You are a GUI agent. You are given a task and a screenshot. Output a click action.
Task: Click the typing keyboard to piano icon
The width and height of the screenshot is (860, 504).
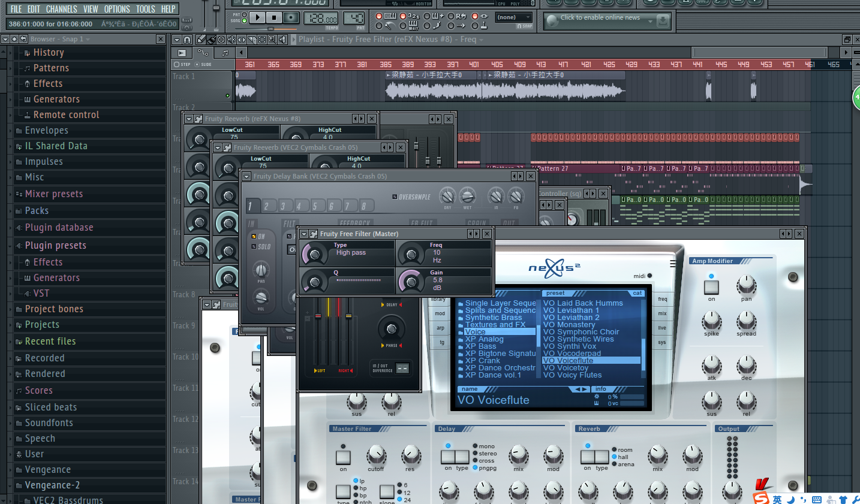point(390,16)
